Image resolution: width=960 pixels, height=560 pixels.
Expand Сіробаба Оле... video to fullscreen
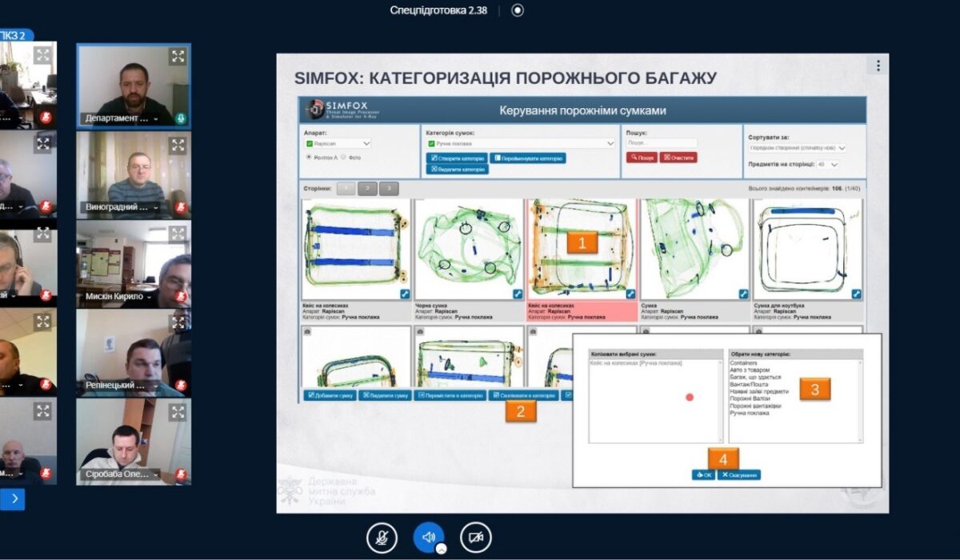pyautogui.click(x=178, y=412)
